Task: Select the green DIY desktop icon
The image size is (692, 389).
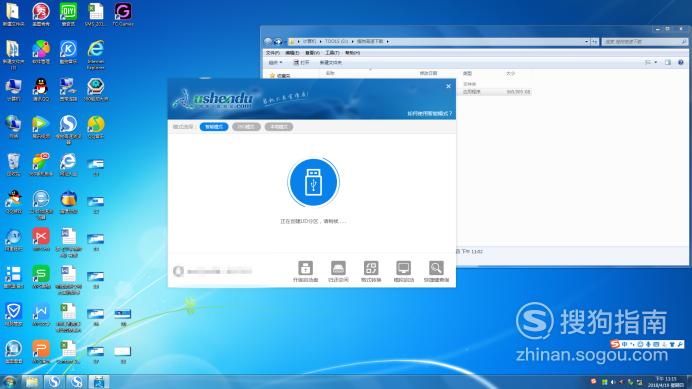Action: (x=68, y=15)
